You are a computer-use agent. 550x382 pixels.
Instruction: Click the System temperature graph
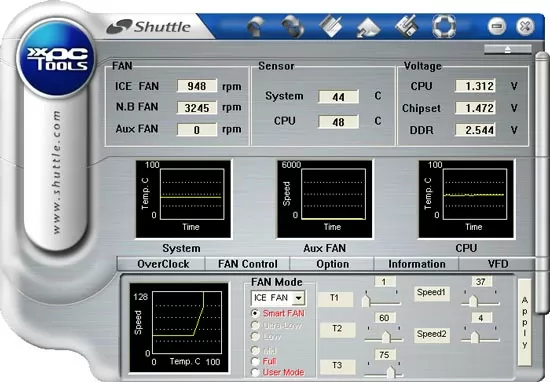pos(183,199)
